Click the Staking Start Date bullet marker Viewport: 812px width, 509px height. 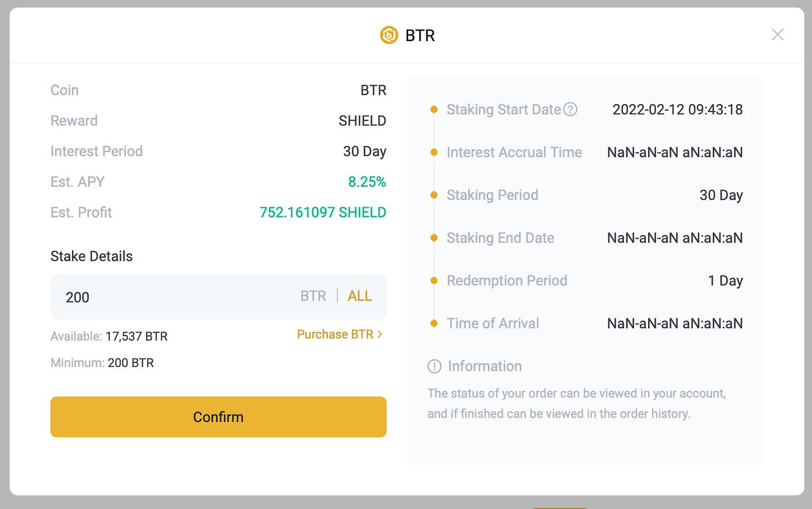click(434, 109)
